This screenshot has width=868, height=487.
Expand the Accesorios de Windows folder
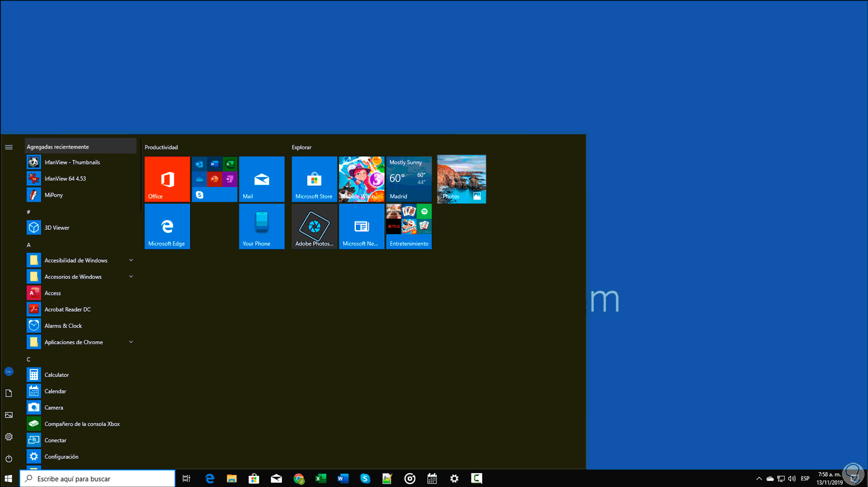[x=81, y=277]
